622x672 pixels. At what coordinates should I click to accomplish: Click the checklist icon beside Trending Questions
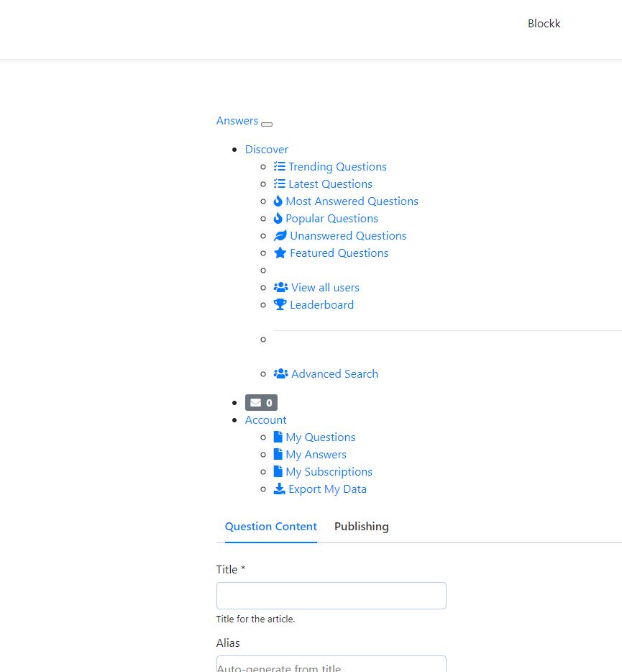pyautogui.click(x=280, y=167)
